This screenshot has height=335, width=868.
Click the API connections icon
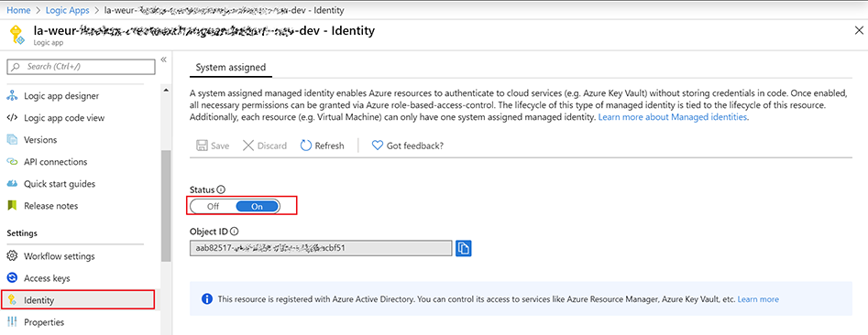(x=12, y=162)
